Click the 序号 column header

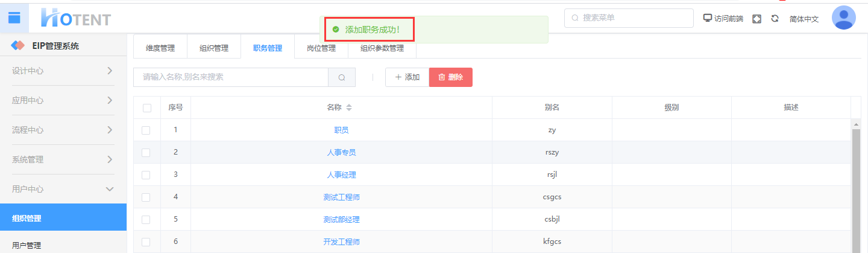pyautogui.click(x=175, y=107)
